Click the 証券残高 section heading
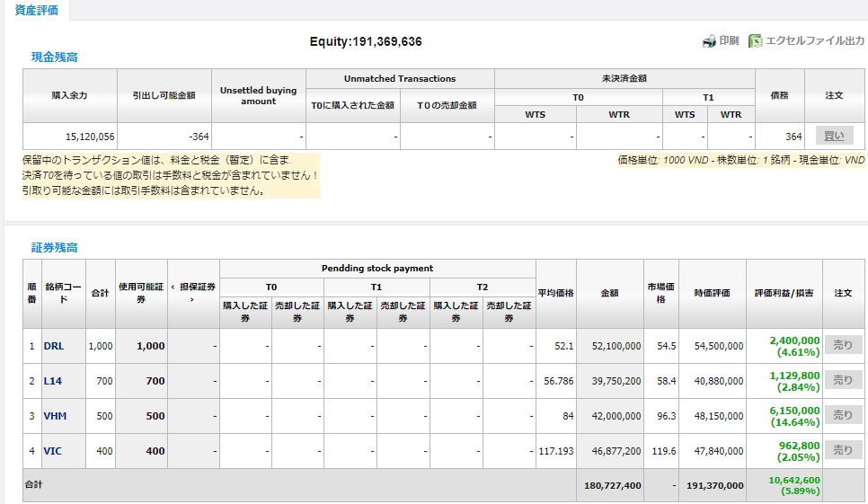The height and width of the screenshot is (504, 868). (55, 247)
